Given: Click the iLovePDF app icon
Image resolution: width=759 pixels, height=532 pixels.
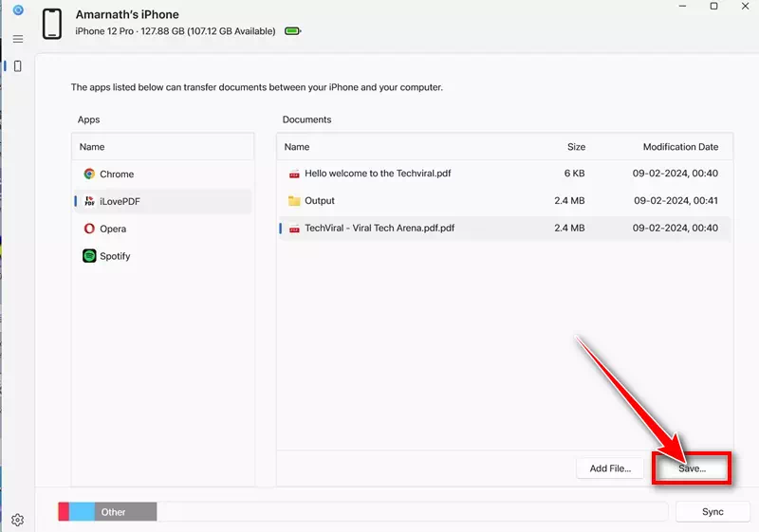Looking at the screenshot, I should [x=89, y=201].
